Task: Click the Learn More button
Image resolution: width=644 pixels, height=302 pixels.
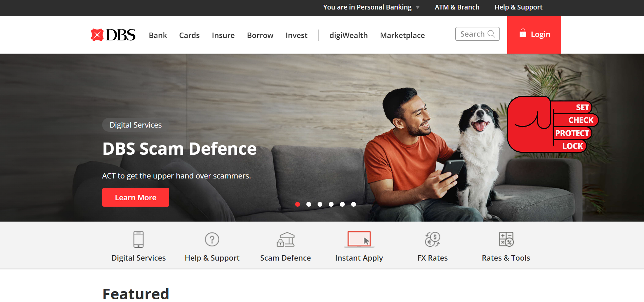Action: click(x=136, y=197)
